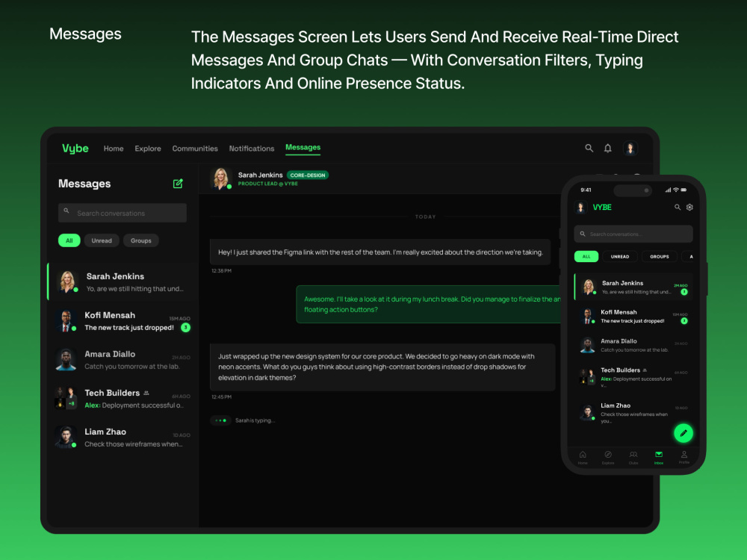Open Liam Zhao conversation in desktop list

point(123,438)
